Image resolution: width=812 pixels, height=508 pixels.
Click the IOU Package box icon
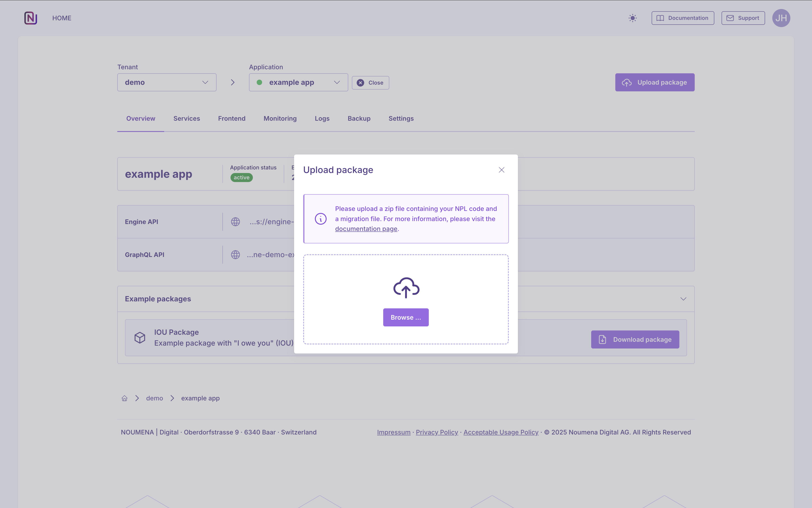click(x=140, y=337)
